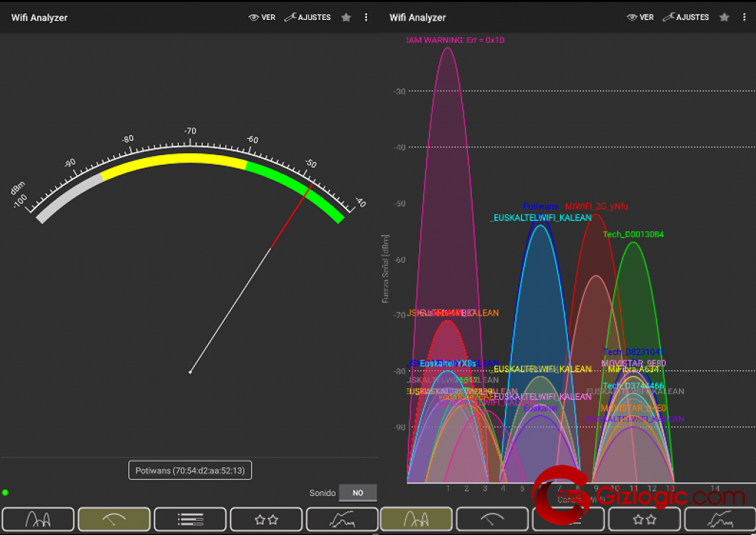Open the VER eye menu on left screen
The image size is (756, 535).
262,18
